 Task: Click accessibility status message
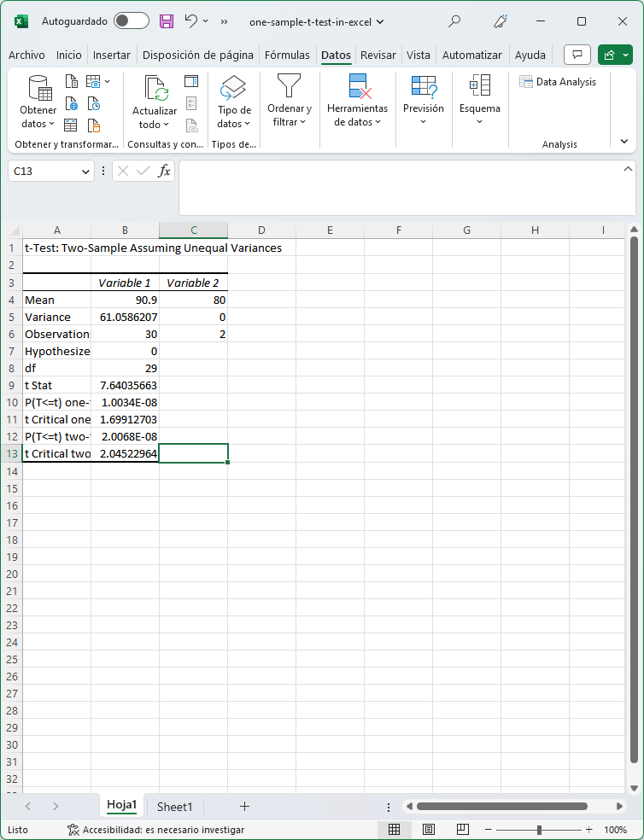tap(156, 830)
